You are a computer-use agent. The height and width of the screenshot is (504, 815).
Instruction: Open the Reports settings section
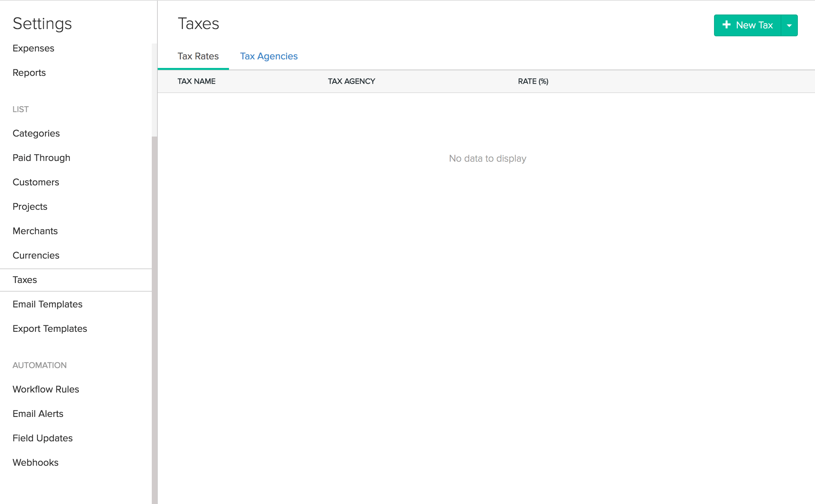click(x=29, y=73)
